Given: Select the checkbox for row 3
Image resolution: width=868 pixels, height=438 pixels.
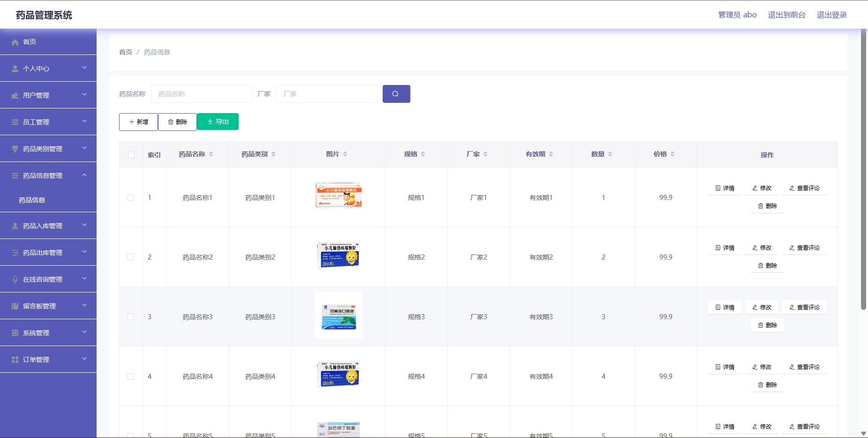Looking at the screenshot, I should coord(130,317).
